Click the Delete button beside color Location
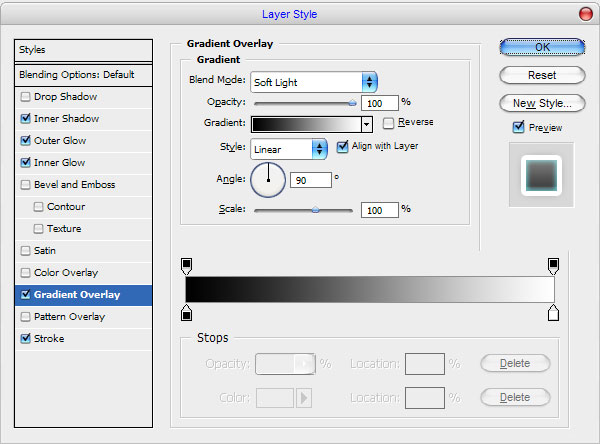 tap(515, 397)
